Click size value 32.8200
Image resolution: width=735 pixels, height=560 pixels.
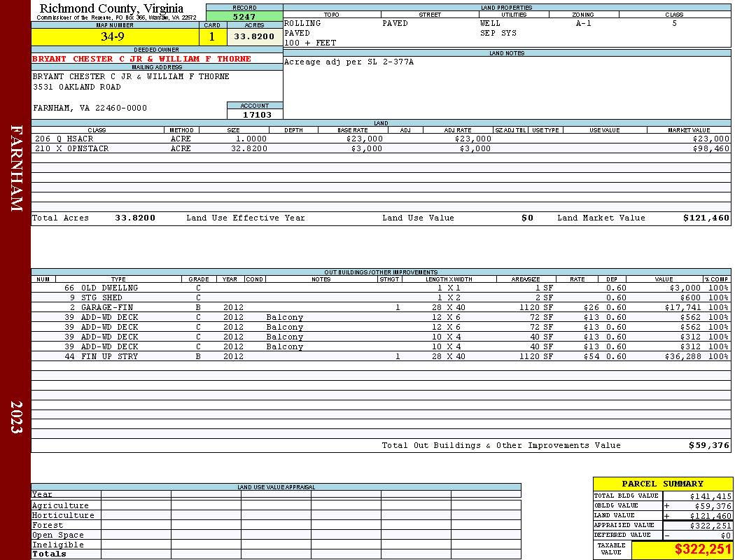point(249,148)
